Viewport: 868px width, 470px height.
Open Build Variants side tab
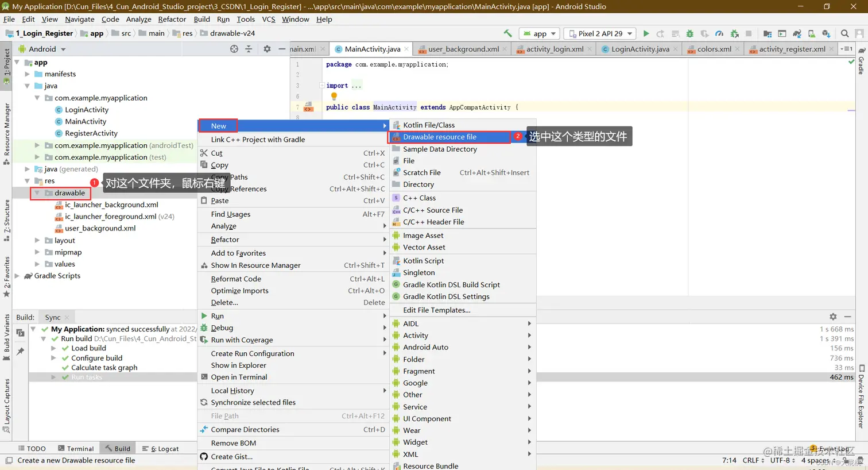7,337
